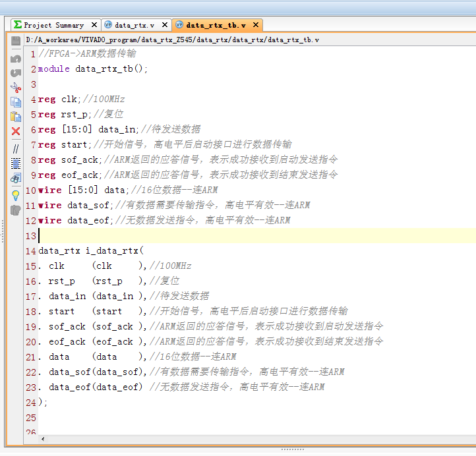Close the data_rtx.v tab
This screenshot has height=456, width=476.
(x=165, y=25)
